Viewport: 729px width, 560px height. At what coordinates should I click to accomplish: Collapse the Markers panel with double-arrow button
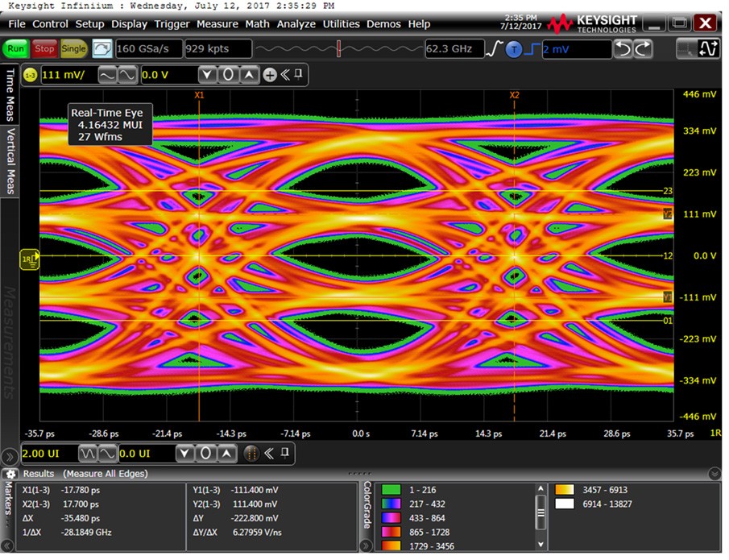(7, 545)
